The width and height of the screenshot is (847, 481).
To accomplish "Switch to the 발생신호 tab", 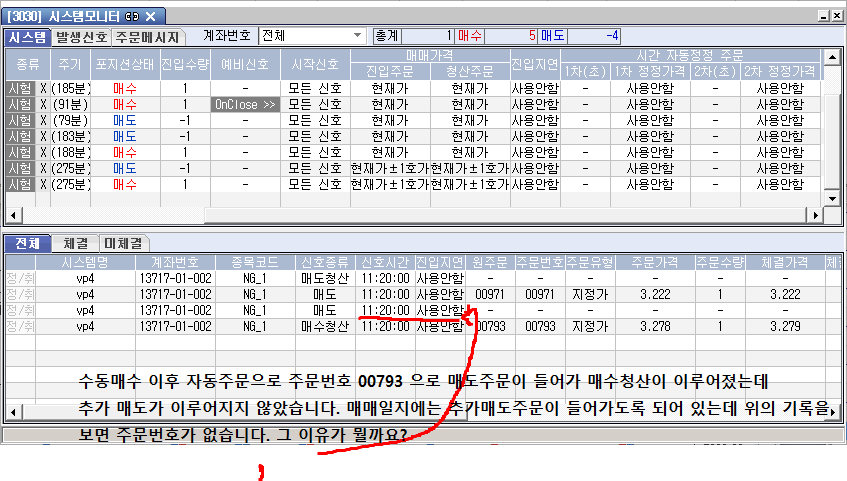I will pyautogui.click(x=81, y=37).
